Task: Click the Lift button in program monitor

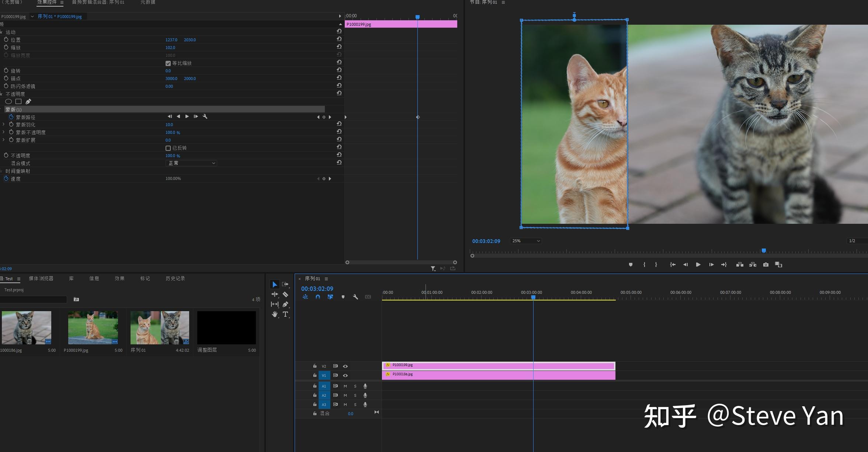Action: click(x=740, y=265)
